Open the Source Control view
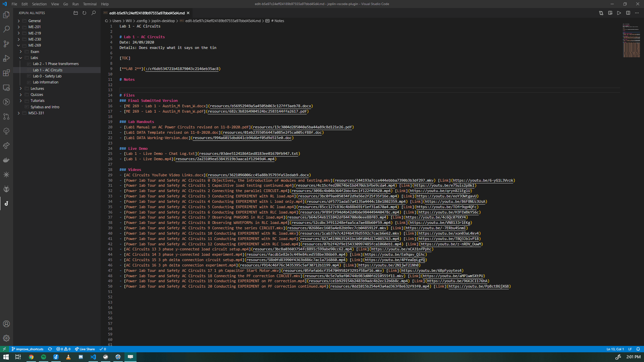Screen dimensions: 644x362 [x=7, y=44]
